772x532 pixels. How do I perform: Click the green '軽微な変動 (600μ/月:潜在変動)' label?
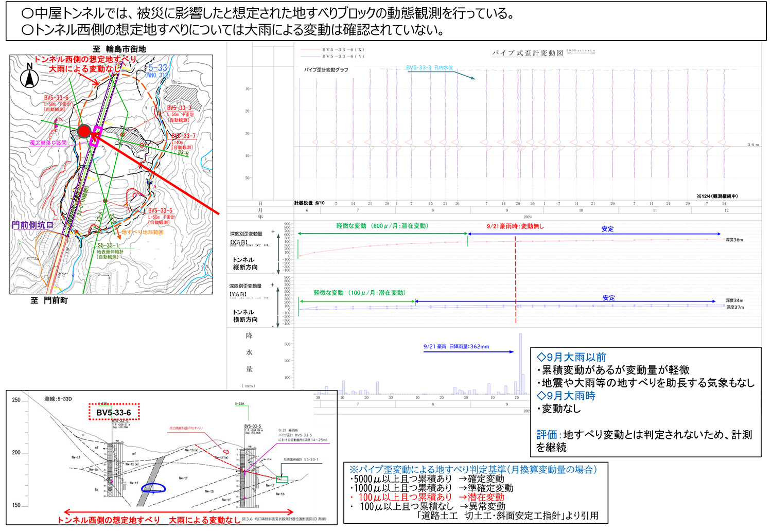pos(382,226)
